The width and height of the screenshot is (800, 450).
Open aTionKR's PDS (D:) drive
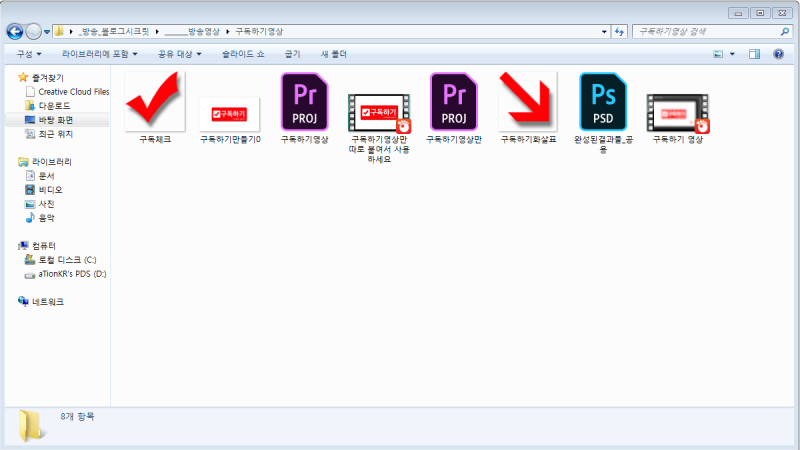pyautogui.click(x=66, y=274)
